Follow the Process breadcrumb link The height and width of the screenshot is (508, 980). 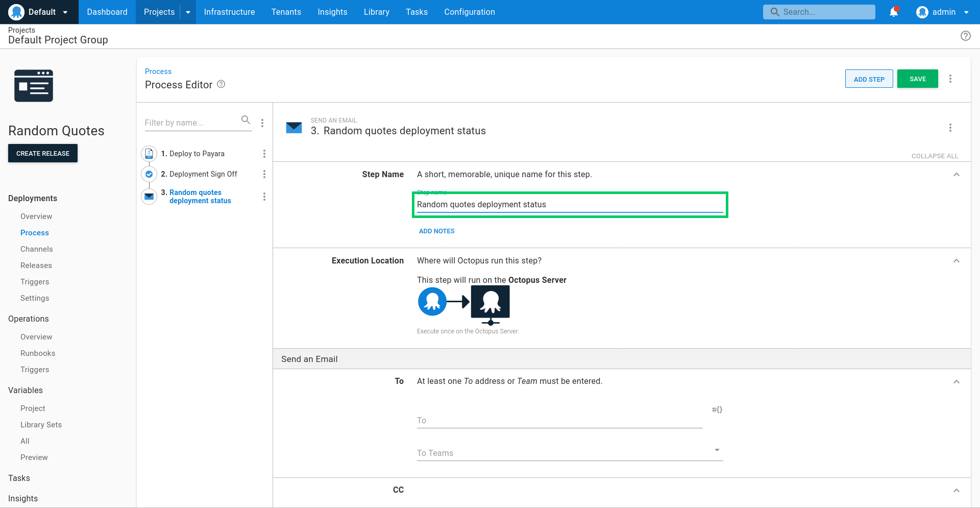[x=158, y=71]
